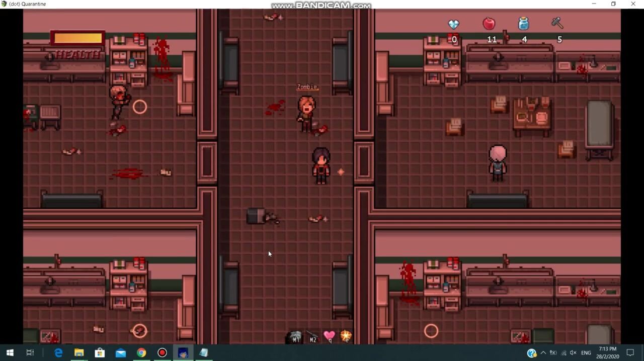Click the bald zombie in right room
Image resolution: width=644 pixels, height=361 pixels.
click(498, 162)
